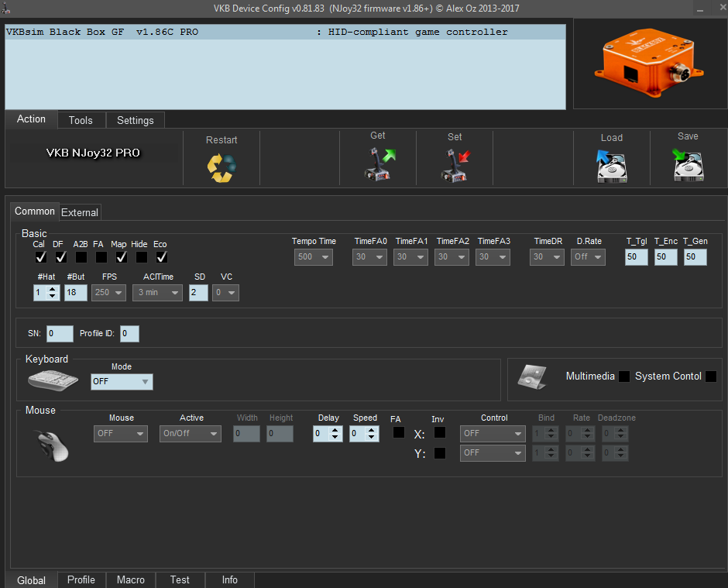Image resolution: width=728 pixels, height=588 pixels.
Task: Click the SN input field
Action: coord(60,333)
